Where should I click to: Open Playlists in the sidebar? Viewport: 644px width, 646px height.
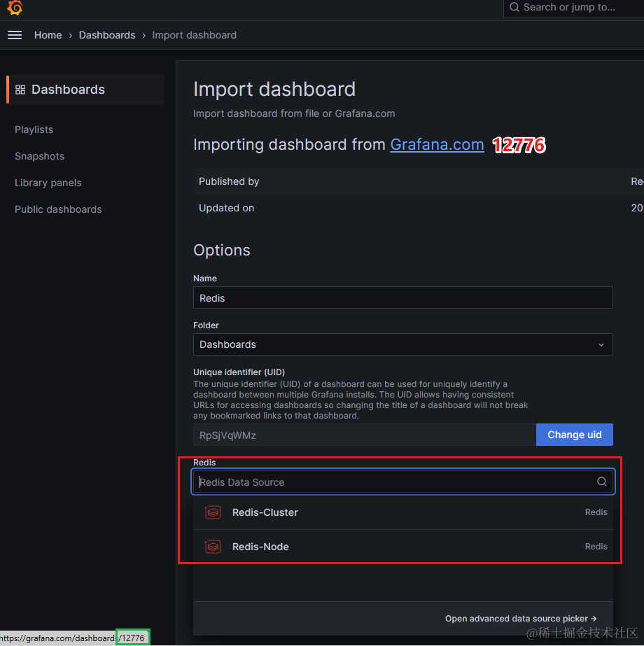point(34,129)
